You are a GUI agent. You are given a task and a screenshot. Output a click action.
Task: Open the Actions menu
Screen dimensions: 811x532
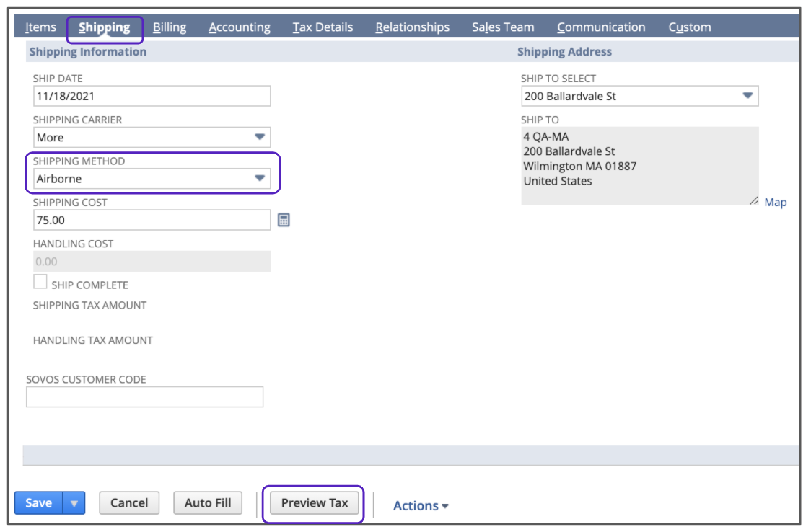(x=421, y=506)
